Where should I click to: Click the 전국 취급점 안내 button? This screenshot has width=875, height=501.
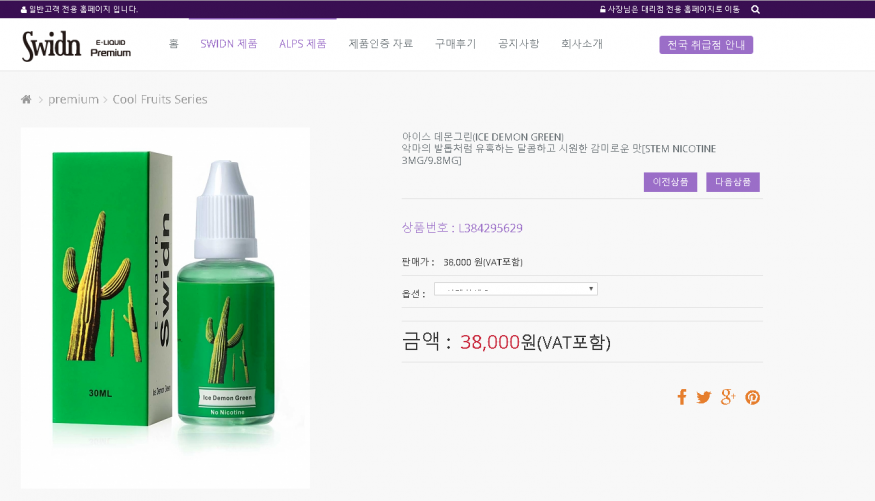[706, 45]
